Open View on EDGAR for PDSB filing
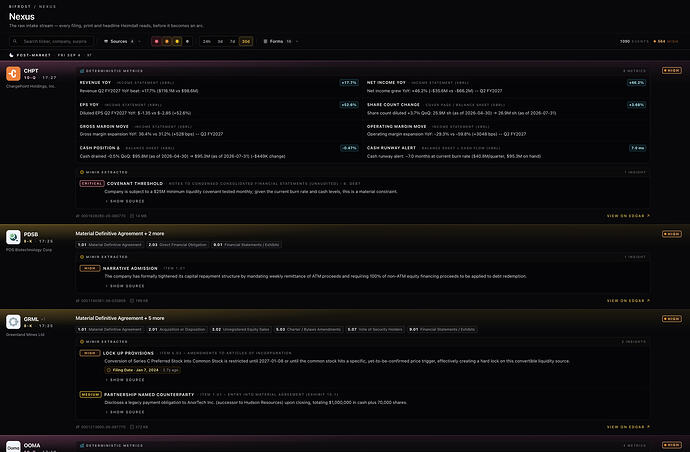Image resolution: width=690 pixels, height=452 pixels. 628,301
